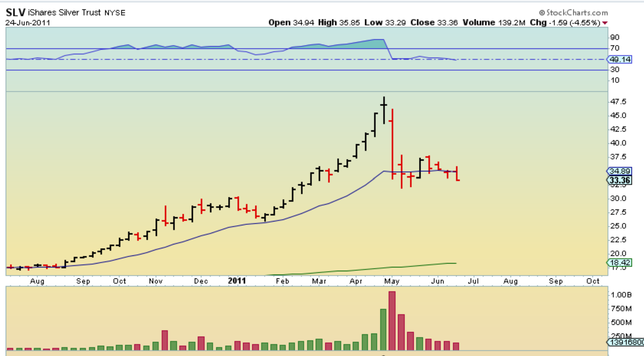644x356 pixels.
Task: Click the tallest red volume bar in May
Action: (392, 320)
